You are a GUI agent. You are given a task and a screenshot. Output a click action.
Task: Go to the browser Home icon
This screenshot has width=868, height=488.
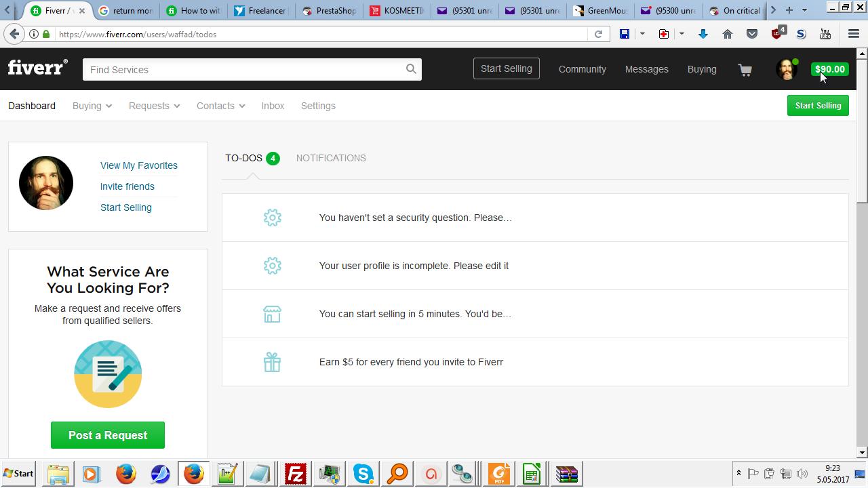728,34
